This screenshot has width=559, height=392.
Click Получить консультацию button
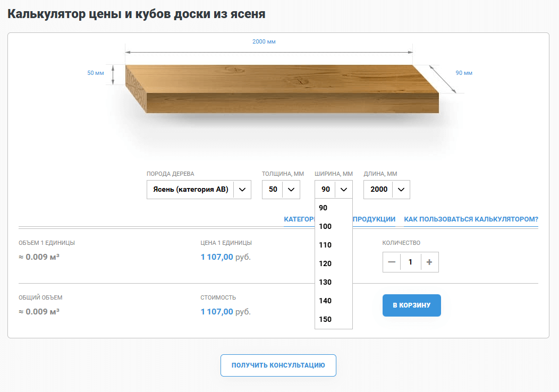[x=278, y=365]
